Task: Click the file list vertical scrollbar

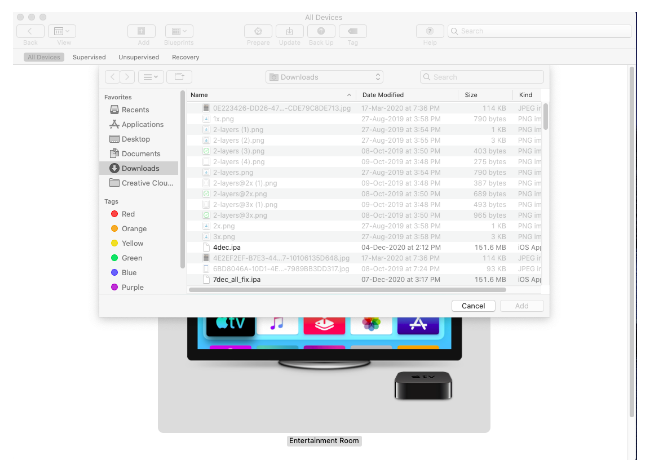Action: 546,117
